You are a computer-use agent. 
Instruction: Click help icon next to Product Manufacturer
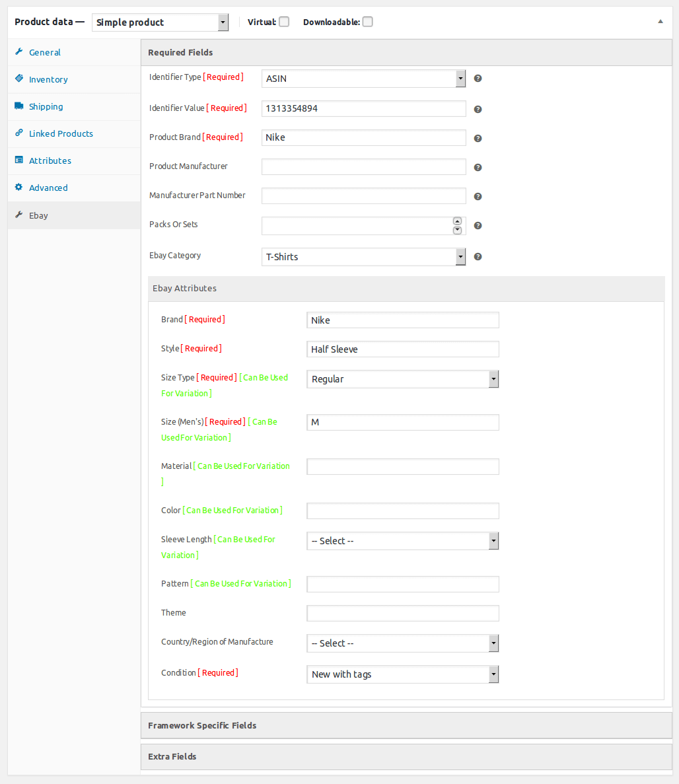coord(478,168)
